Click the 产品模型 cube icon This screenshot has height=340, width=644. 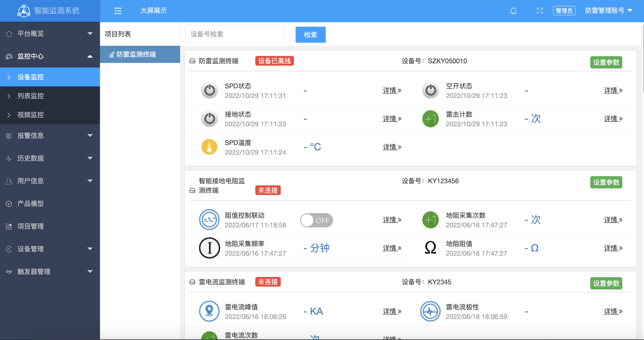9,204
